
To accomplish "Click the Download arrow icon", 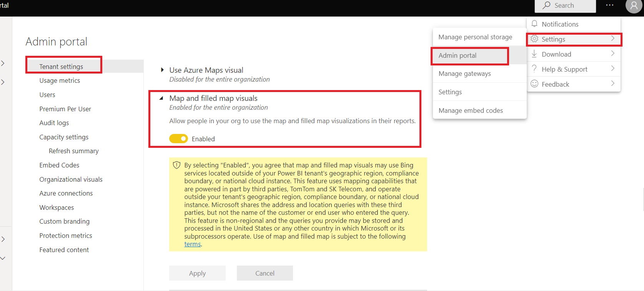I will (534, 54).
